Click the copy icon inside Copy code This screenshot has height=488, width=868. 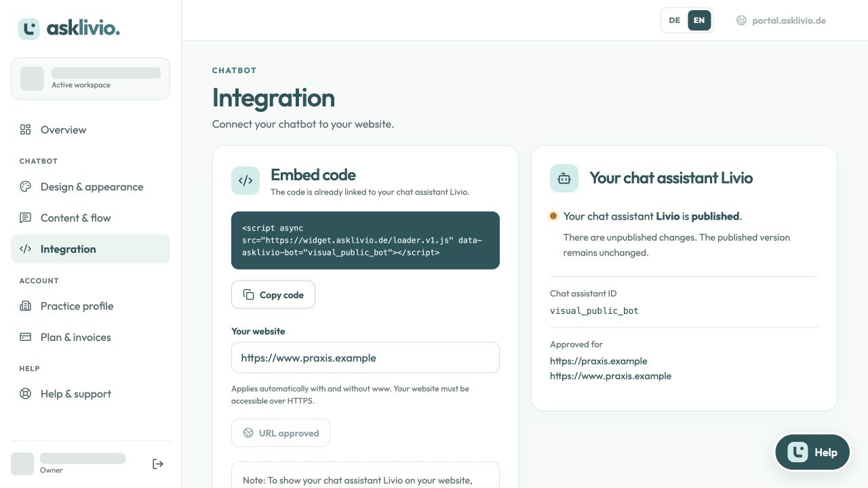[x=249, y=295]
